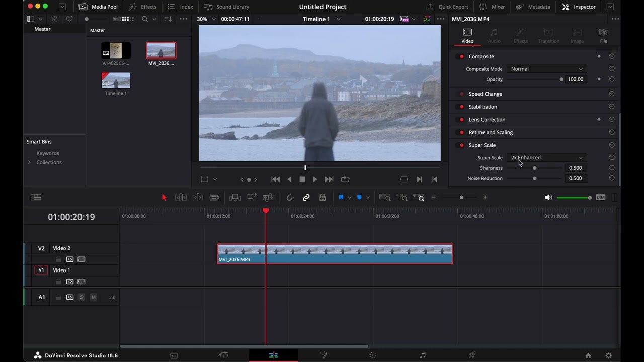Reset the Super Scale section
Screen dimensions: 644x362
(x=611, y=145)
